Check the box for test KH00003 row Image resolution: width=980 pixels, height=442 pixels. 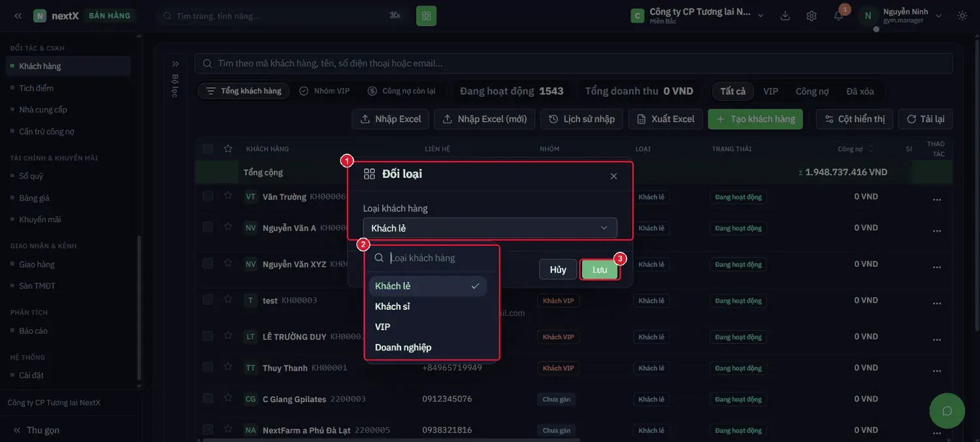tap(208, 299)
